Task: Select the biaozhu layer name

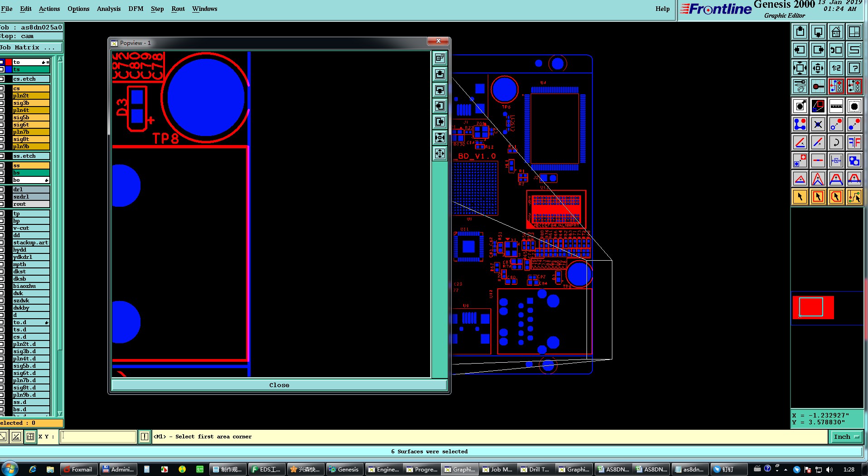Action: pyautogui.click(x=31, y=286)
